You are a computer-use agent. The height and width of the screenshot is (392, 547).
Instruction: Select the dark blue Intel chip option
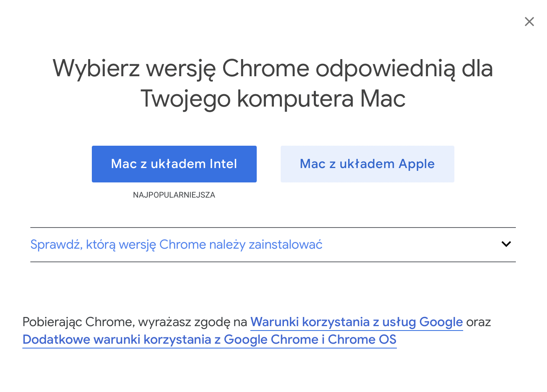[174, 164]
